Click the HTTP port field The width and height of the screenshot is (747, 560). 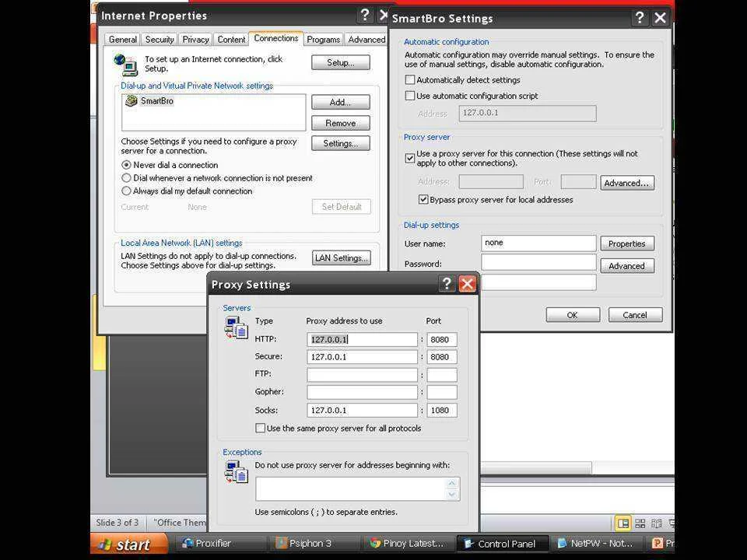click(442, 340)
